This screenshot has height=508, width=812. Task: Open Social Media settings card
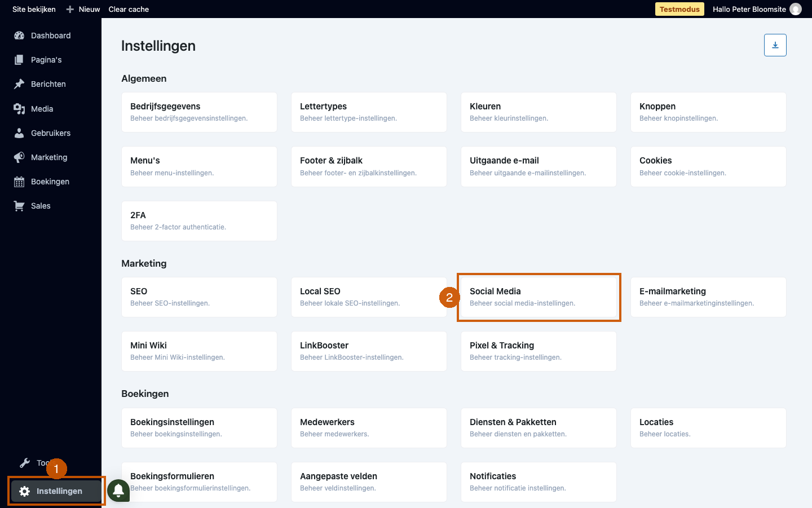tap(539, 297)
